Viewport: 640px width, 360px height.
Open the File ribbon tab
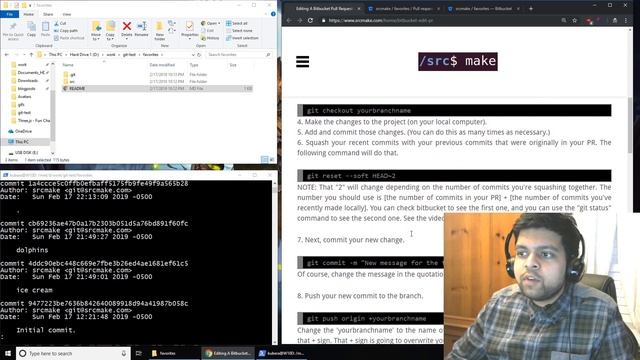9,14
